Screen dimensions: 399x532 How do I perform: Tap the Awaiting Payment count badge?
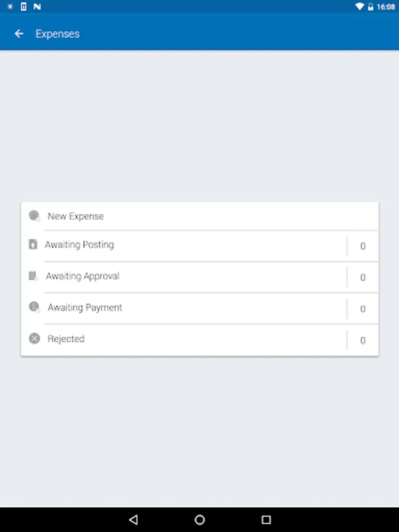tap(362, 309)
